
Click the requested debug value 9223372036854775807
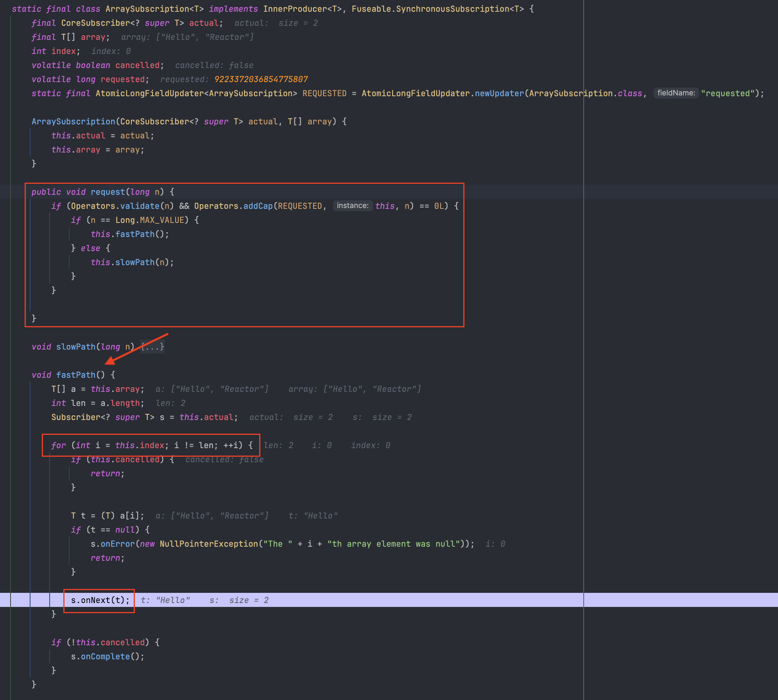(261, 79)
